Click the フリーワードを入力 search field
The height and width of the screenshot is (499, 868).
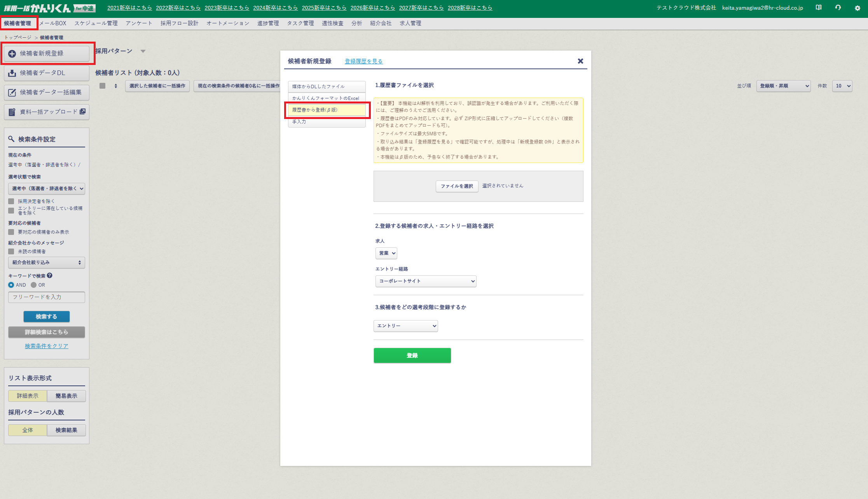(x=46, y=297)
